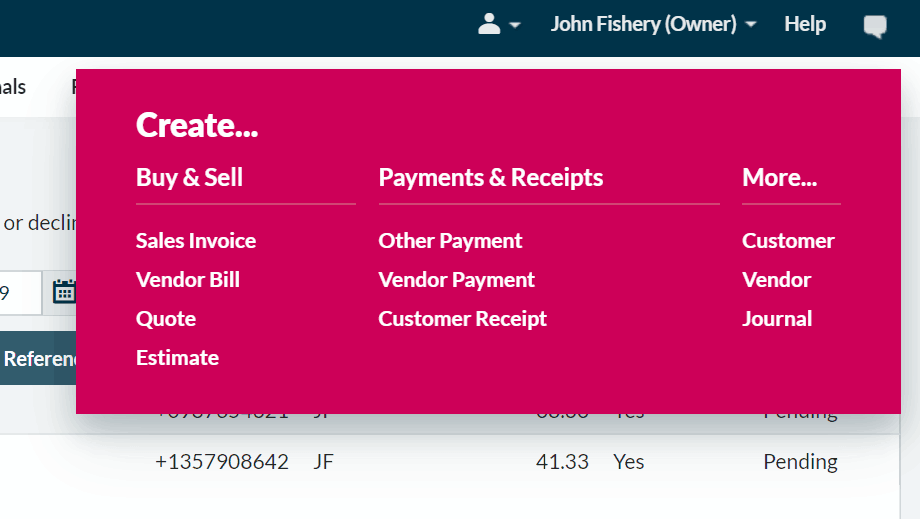Screen dimensions: 920x519
Task: Select Customer Receipt option
Action: point(462,319)
